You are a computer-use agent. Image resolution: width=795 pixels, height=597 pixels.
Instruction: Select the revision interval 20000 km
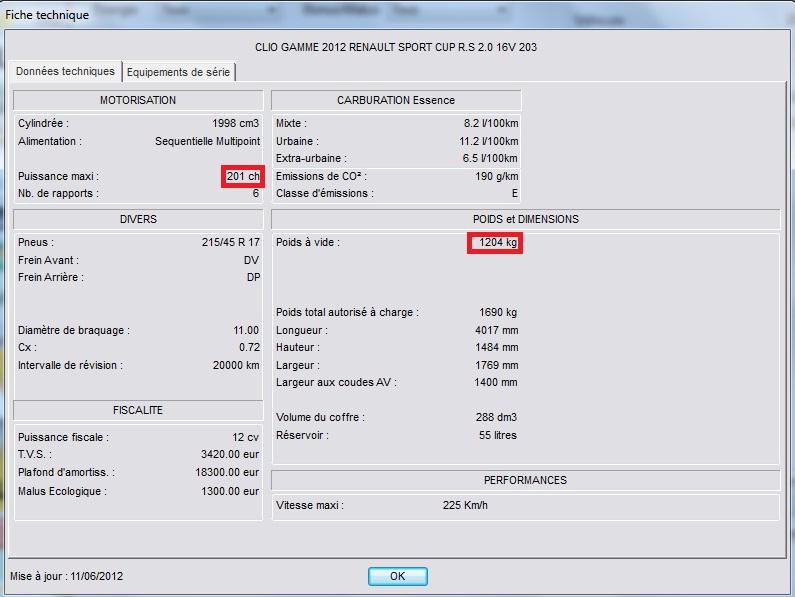click(236, 365)
